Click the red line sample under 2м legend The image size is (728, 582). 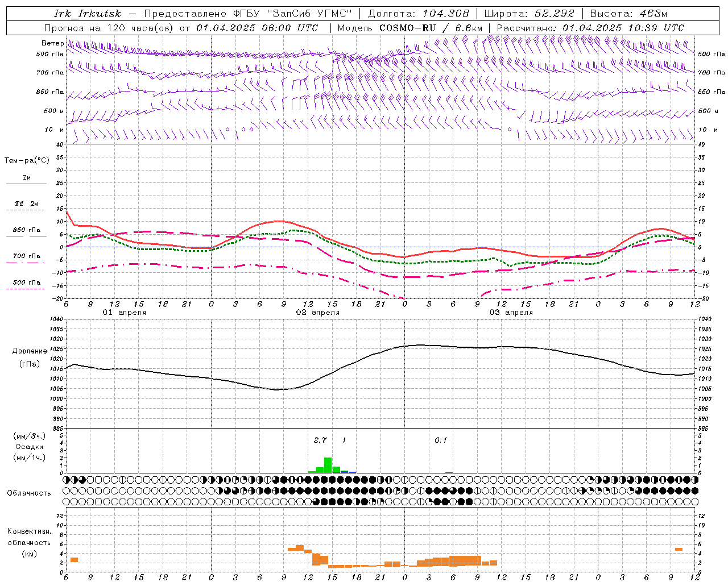26,184
